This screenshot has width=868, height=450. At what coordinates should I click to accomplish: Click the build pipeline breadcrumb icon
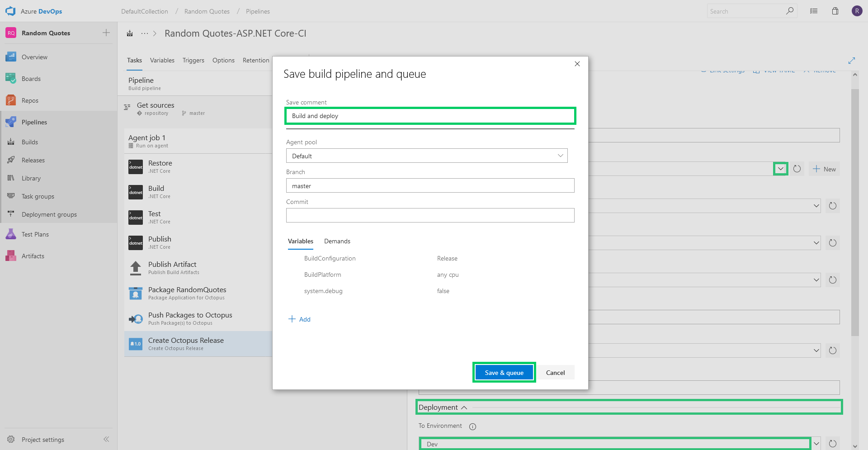tap(130, 33)
